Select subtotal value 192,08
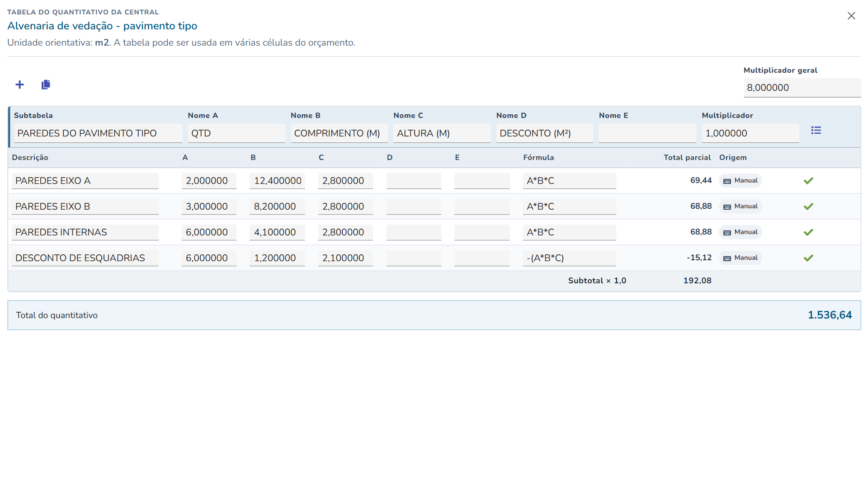The height and width of the screenshot is (488, 868). 697,281
